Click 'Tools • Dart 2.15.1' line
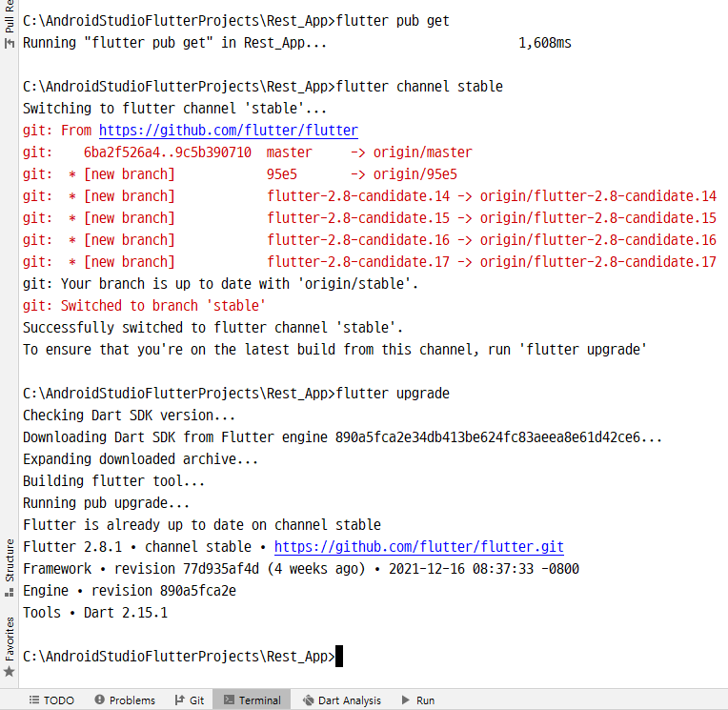 [x=95, y=613]
